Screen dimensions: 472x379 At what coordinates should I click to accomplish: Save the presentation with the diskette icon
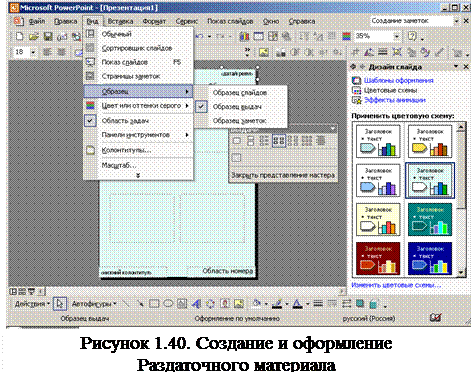point(48,36)
